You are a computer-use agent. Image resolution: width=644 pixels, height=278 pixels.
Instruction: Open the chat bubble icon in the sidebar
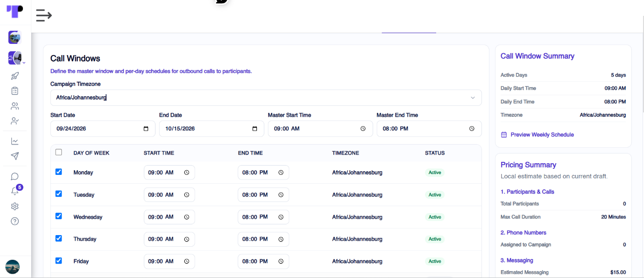click(x=15, y=176)
